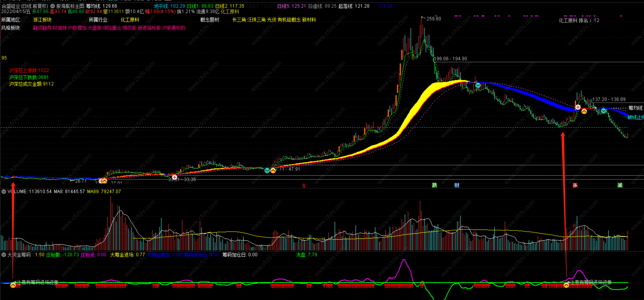Click the red 张 event marker icon
644x300 pixels.
(x=575, y=185)
